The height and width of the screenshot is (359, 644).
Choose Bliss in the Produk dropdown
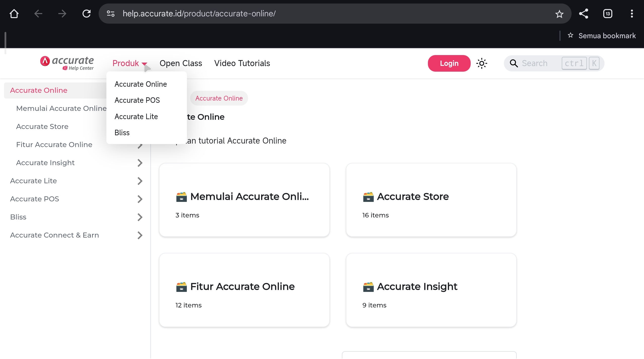(x=122, y=133)
